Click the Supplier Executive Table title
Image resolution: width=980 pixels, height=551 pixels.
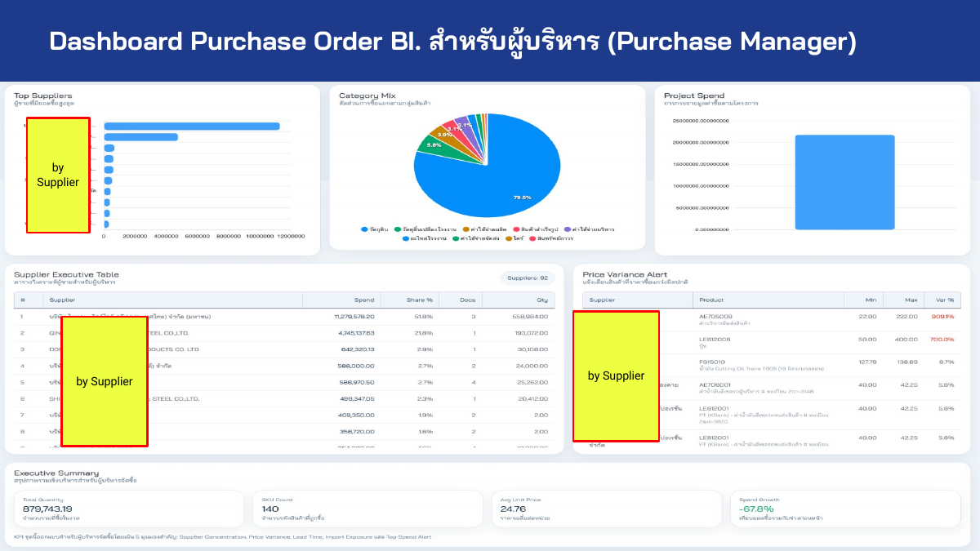[66, 274]
